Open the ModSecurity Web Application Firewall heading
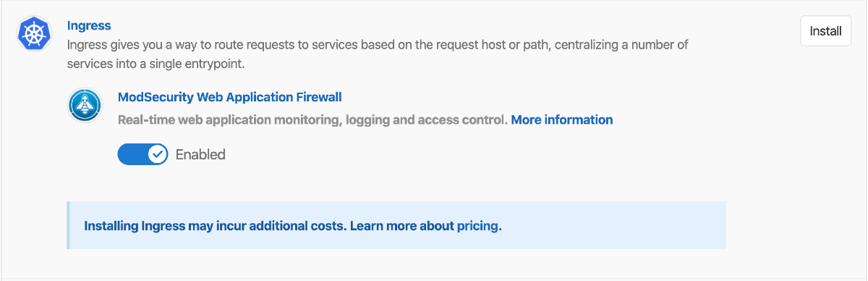The height and width of the screenshot is (281, 868). [x=229, y=97]
